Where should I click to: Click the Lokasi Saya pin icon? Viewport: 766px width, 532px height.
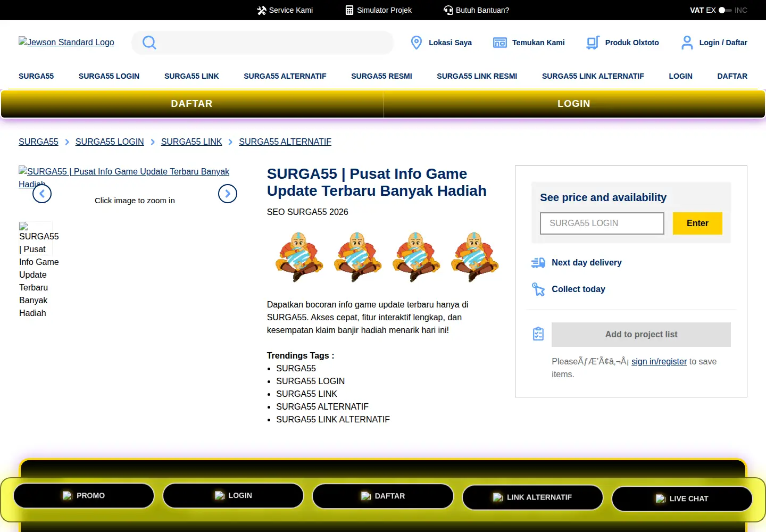click(x=417, y=43)
